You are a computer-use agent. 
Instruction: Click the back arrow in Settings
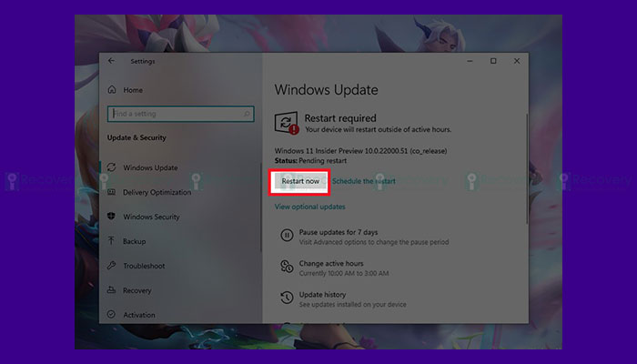click(111, 61)
